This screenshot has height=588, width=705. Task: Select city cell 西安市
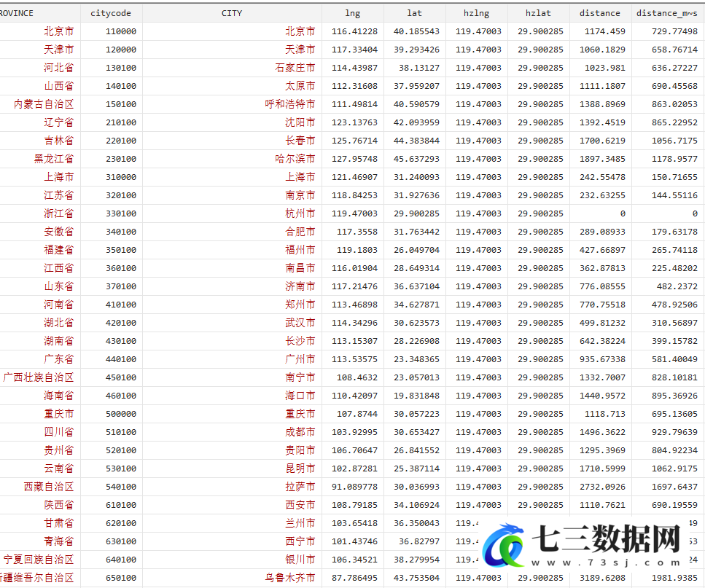(x=300, y=505)
